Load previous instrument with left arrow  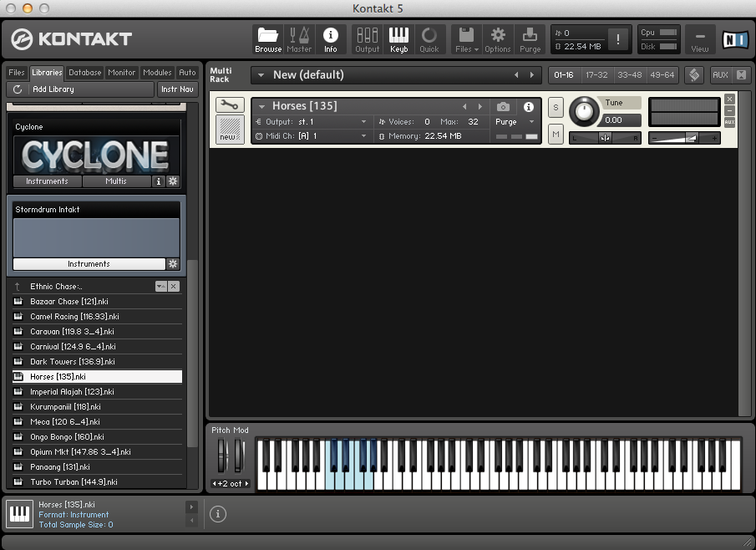(464, 106)
